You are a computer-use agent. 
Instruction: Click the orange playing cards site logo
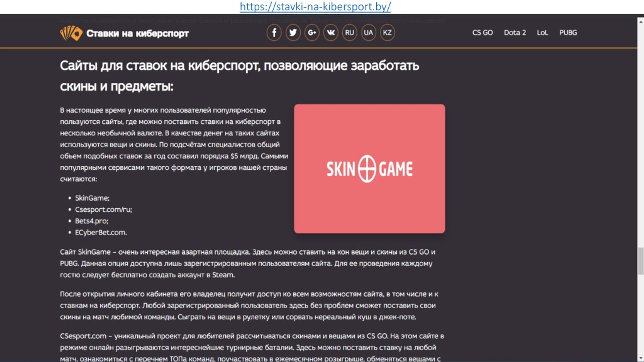71,33
